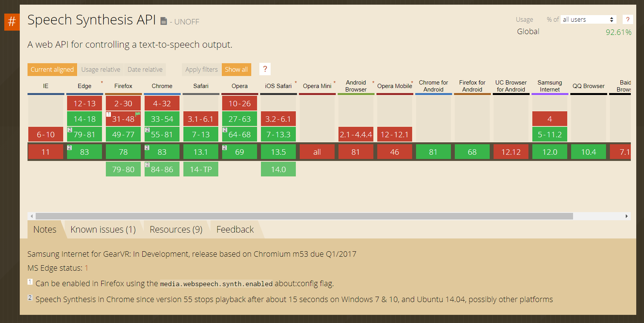Select the Chrome 55-81 cell
The width and height of the screenshot is (644, 323).
point(162,134)
